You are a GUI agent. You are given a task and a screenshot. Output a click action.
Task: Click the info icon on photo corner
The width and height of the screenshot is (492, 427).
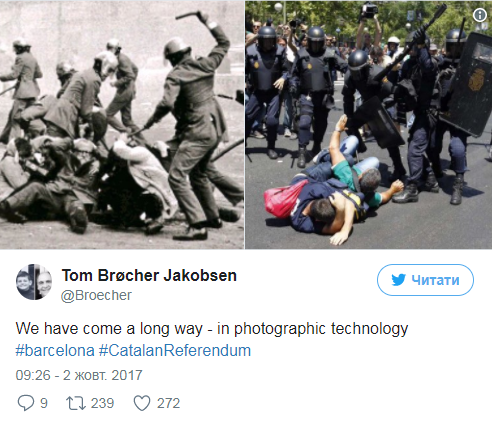point(480,15)
